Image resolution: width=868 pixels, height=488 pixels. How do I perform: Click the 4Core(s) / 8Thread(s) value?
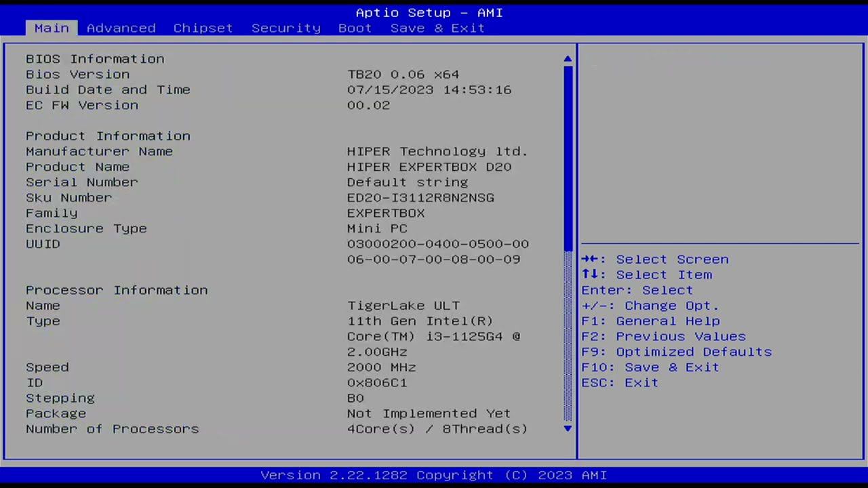tap(437, 429)
